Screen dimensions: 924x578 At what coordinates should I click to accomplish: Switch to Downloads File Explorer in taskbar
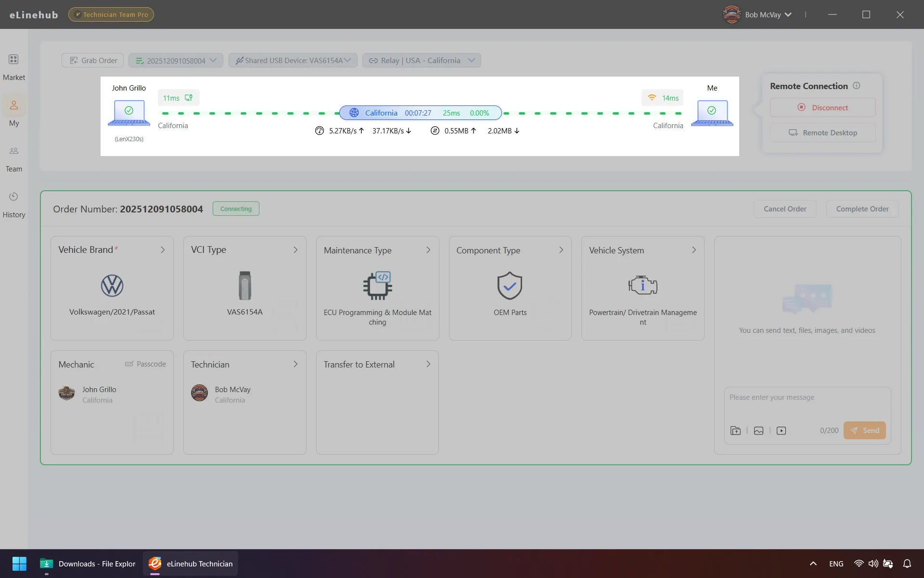click(x=88, y=564)
